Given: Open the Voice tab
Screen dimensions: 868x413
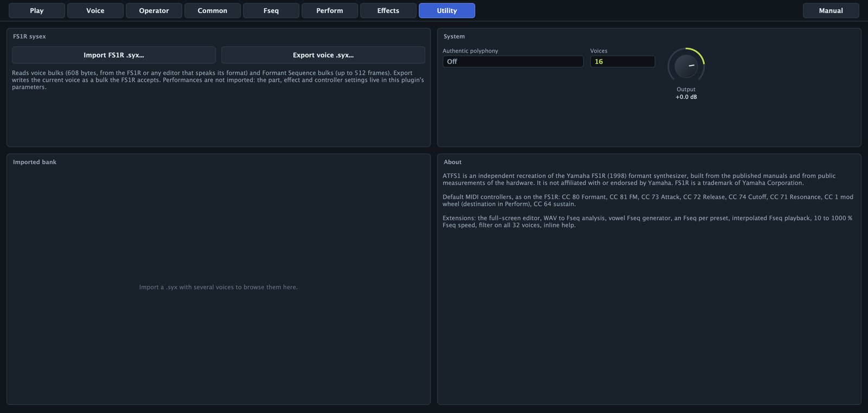Looking at the screenshot, I should pyautogui.click(x=95, y=11).
